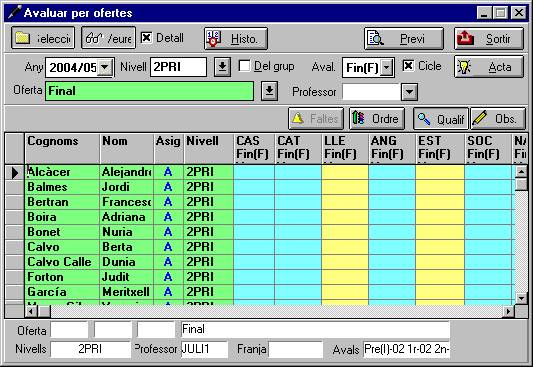Viewport: 533px width, 367px height.
Task: Click the Cognoms column header
Action: coord(62,148)
